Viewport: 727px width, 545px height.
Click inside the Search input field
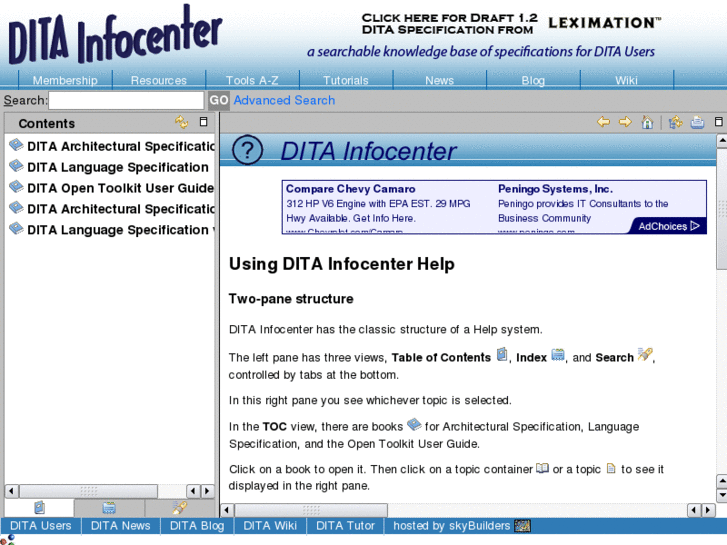pos(126,101)
